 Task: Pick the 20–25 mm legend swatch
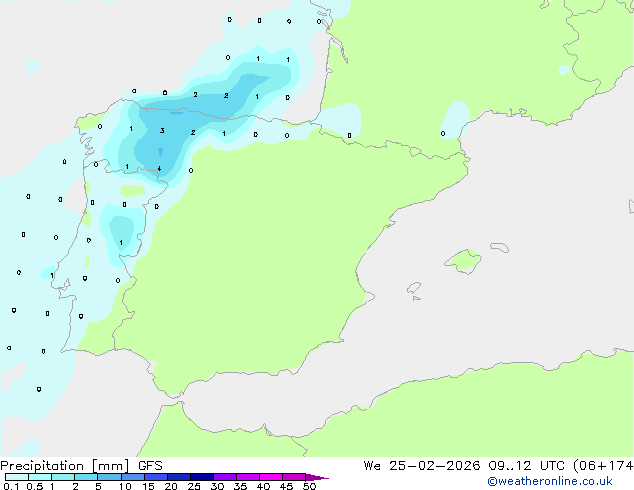[x=178, y=477]
